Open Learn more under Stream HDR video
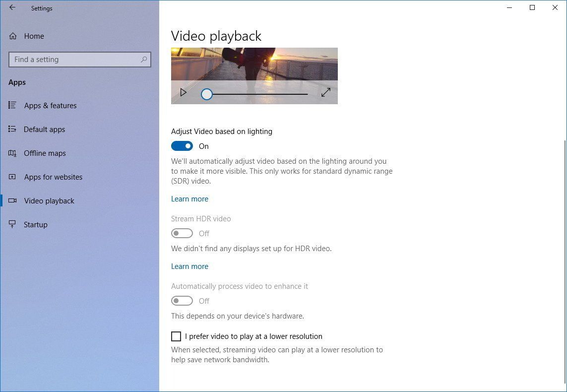Screen dimensions: 567x392 tap(189, 266)
